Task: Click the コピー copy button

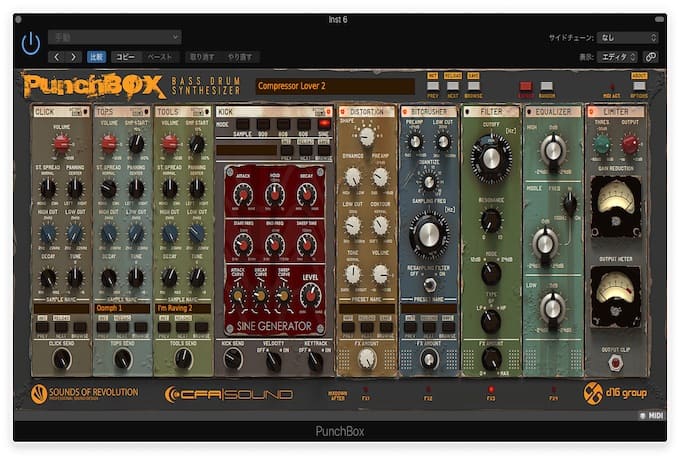Action: point(125,57)
